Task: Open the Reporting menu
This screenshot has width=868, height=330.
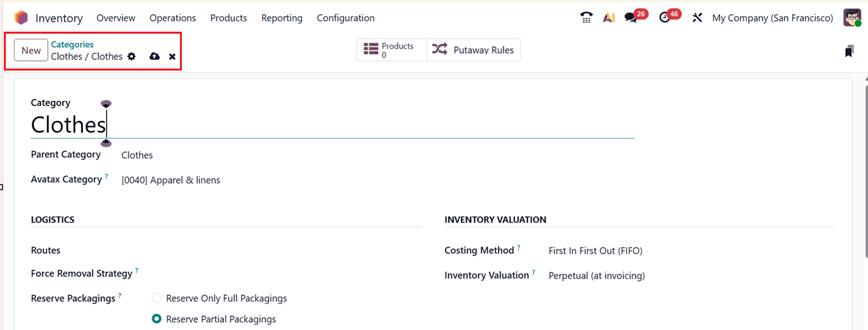Action: [x=282, y=18]
